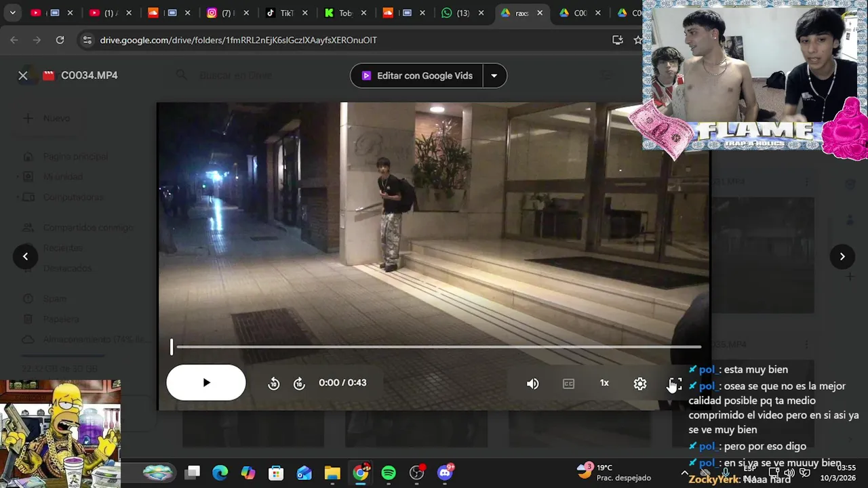Image resolution: width=868 pixels, height=488 pixels.
Task: Close the WhatsApp (13) tab
Action: pos(481,12)
